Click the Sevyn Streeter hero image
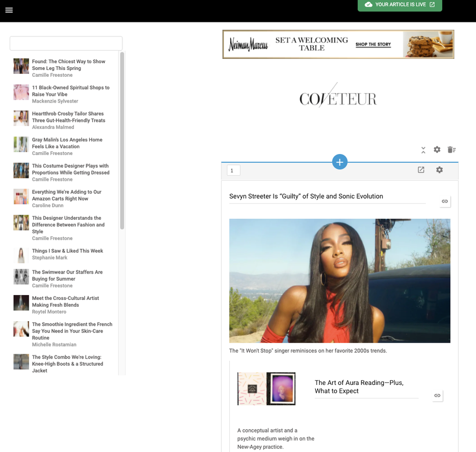Screen dimensions: 476x452 (x=340, y=280)
